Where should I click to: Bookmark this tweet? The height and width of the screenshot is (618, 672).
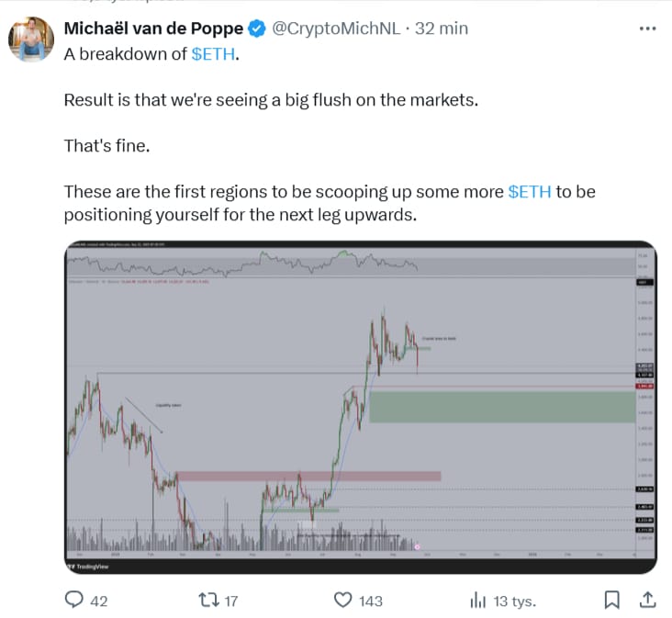611,601
